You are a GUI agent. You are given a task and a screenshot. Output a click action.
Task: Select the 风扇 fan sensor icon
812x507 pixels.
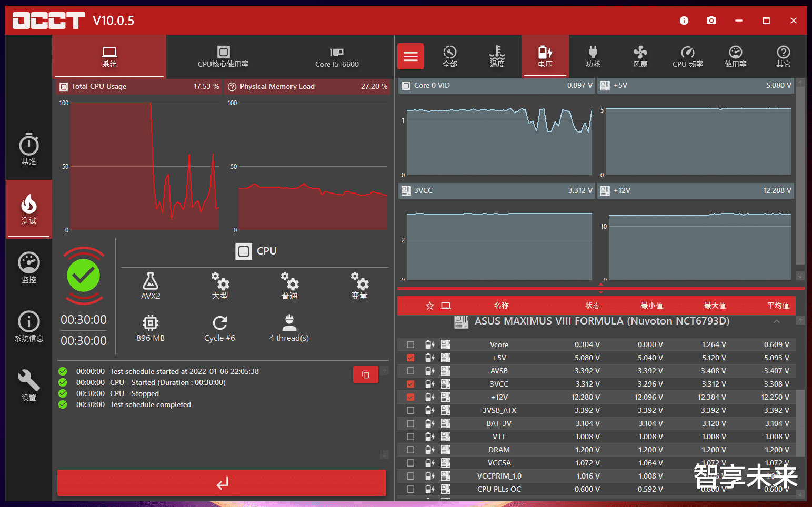click(x=640, y=56)
